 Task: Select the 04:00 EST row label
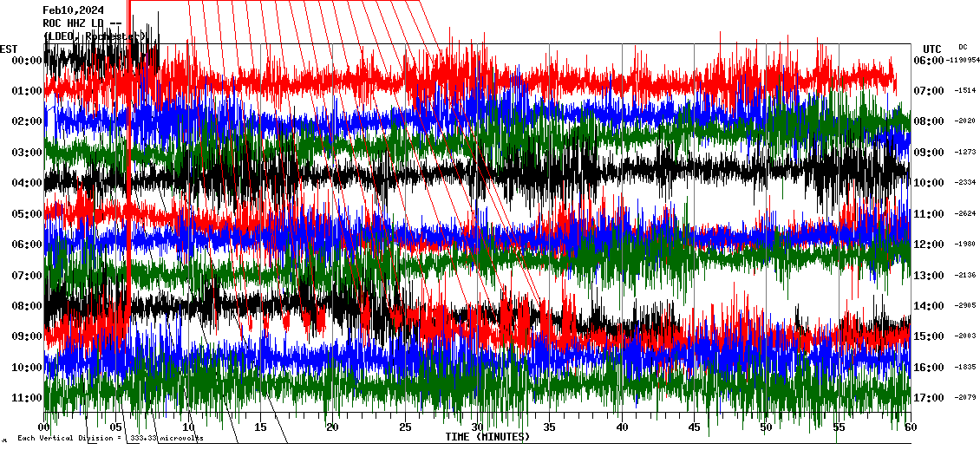coord(27,183)
